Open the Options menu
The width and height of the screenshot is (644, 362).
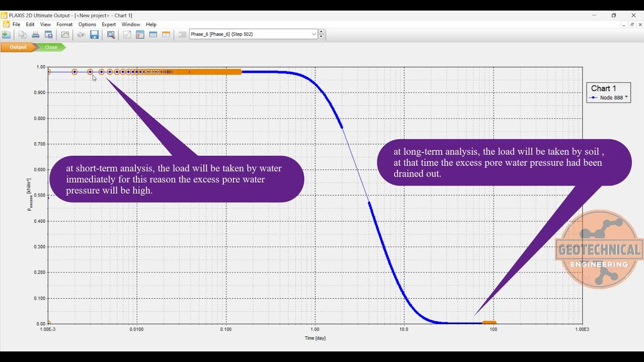click(x=87, y=24)
